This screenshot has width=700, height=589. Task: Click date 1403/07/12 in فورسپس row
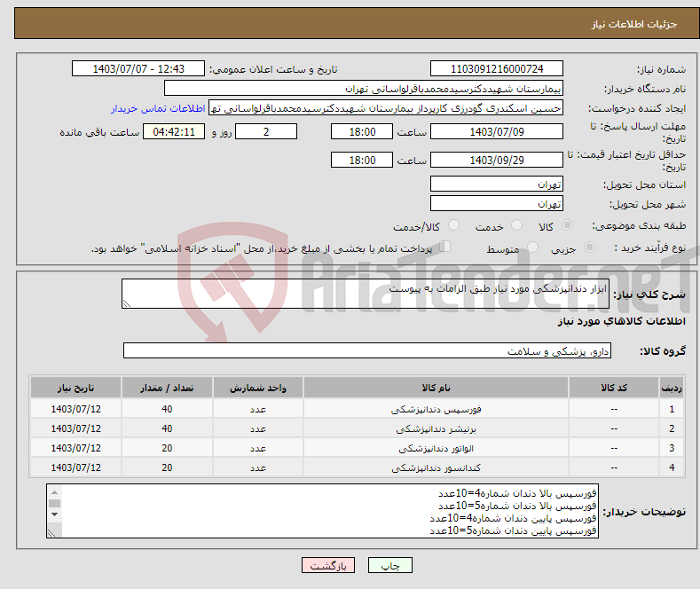click(x=76, y=409)
